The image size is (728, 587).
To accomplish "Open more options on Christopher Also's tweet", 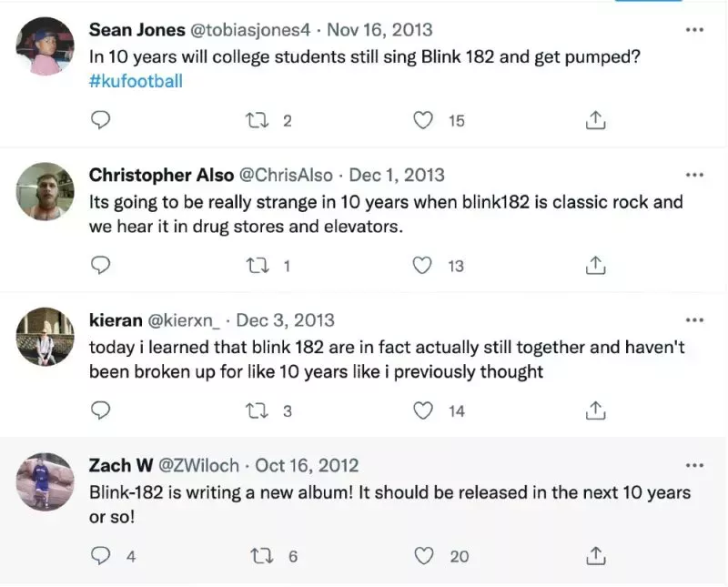I will pyautogui.click(x=694, y=175).
